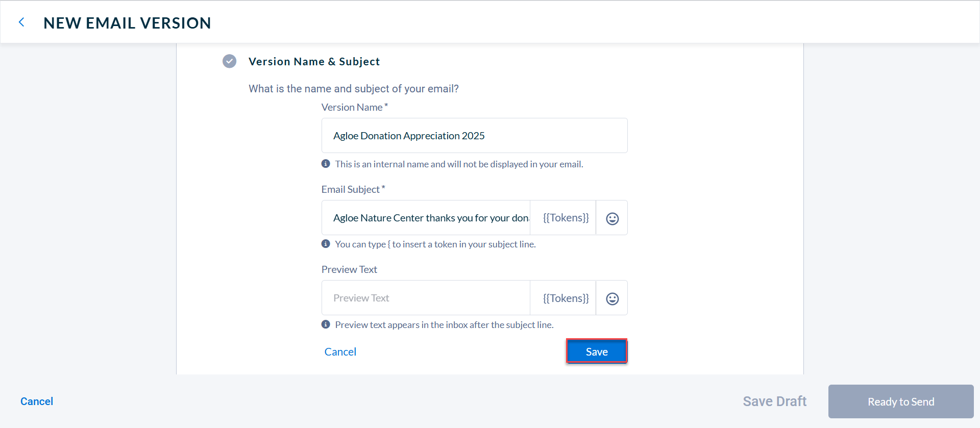Click the New Email Version title

127,23
